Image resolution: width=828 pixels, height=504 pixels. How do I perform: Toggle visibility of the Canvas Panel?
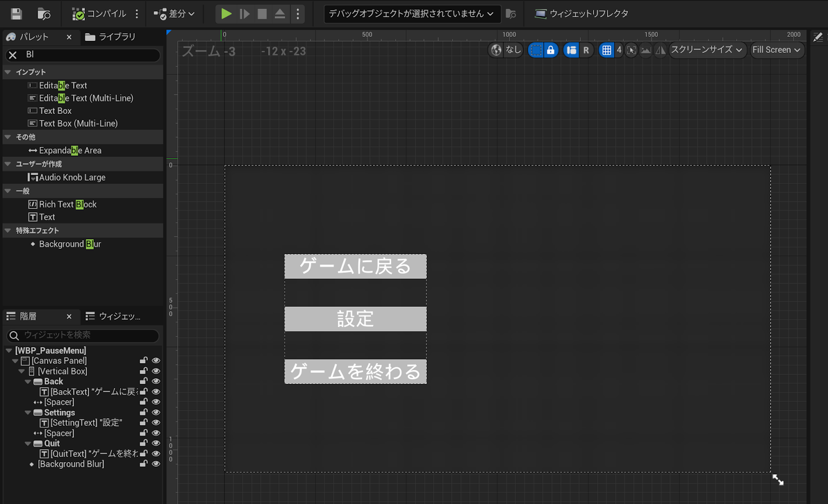[x=156, y=360]
